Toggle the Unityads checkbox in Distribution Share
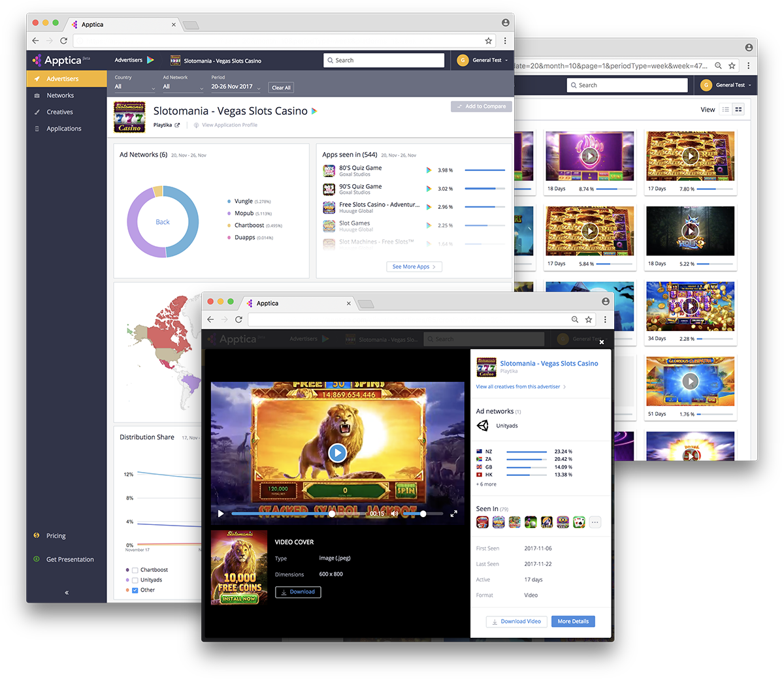The height and width of the screenshot is (679, 784). click(135, 580)
